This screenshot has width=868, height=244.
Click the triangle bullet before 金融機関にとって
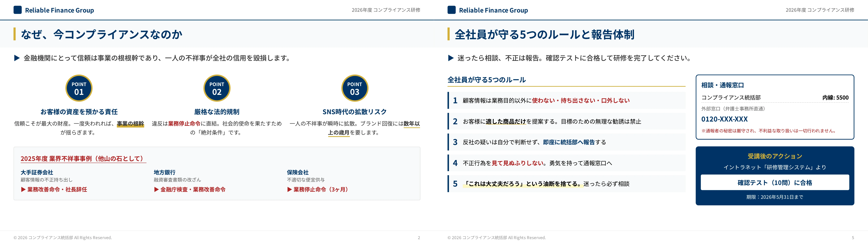point(17,58)
